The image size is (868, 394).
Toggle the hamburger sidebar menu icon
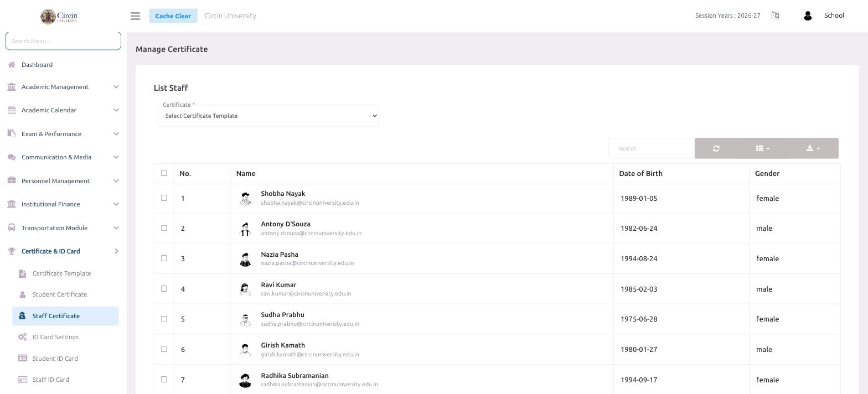(x=135, y=16)
